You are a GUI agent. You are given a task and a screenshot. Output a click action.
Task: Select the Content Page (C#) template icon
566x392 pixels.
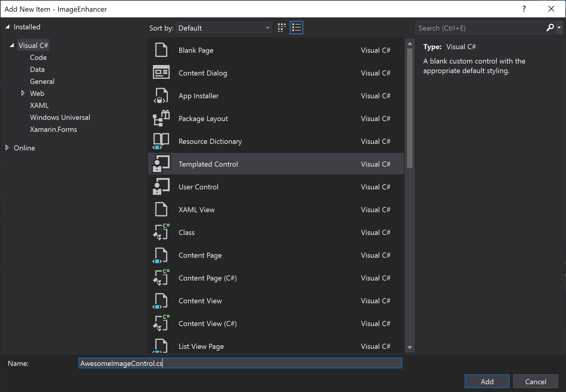161,278
